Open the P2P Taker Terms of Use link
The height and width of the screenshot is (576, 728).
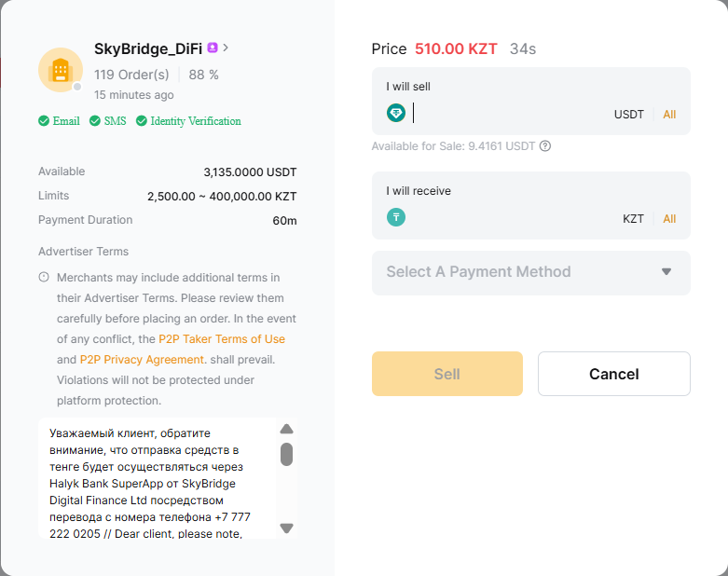[222, 339]
